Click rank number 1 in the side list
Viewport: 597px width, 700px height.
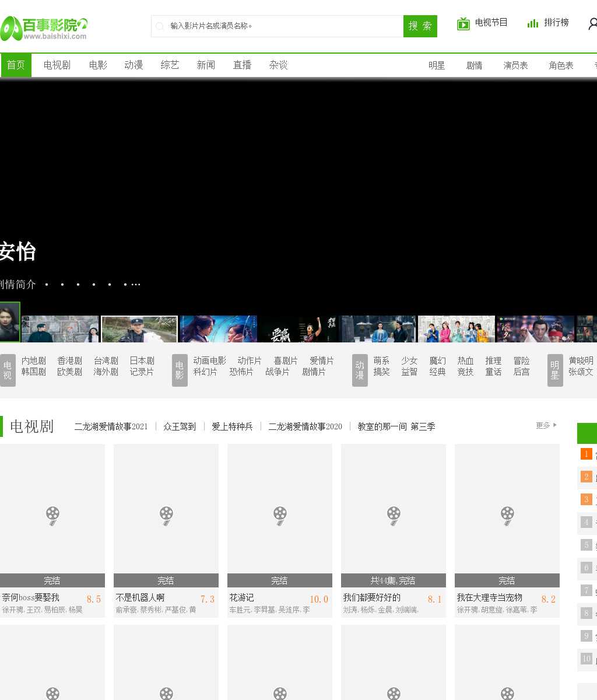587,454
